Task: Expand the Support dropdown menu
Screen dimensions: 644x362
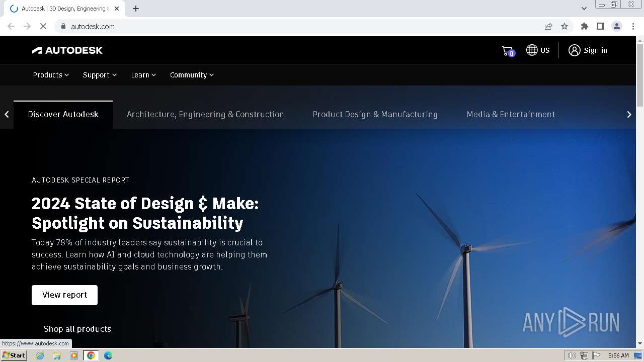Action: click(x=100, y=75)
